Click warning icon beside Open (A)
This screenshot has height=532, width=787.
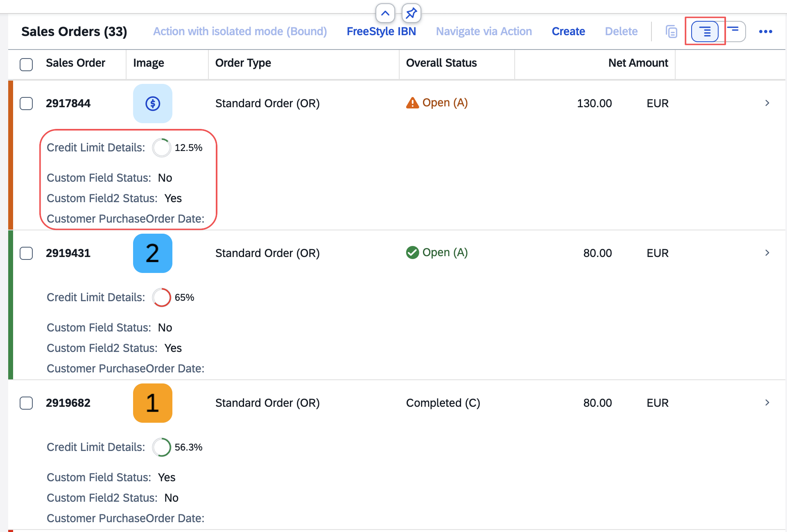tap(412, 103)
